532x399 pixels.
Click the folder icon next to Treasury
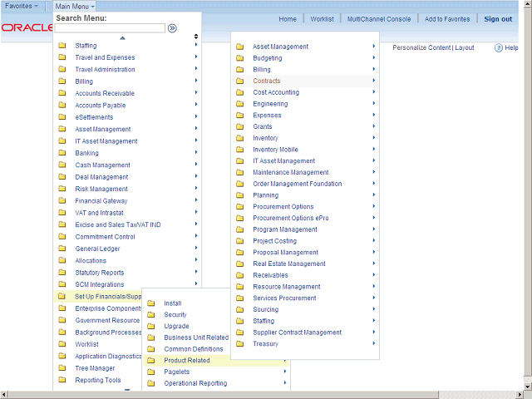[x=240, y=344]
